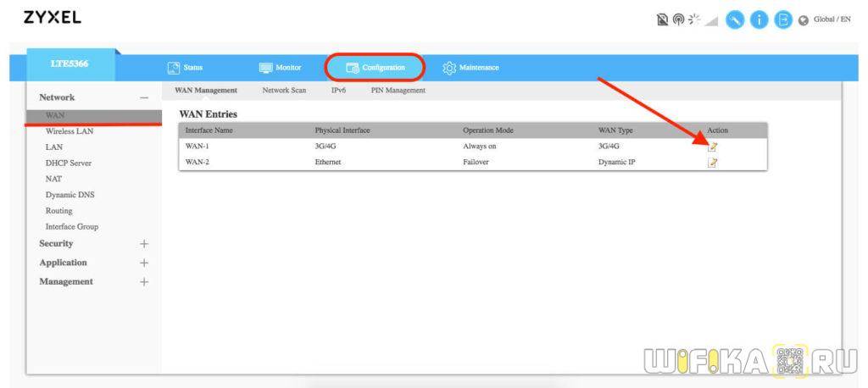Open Wireless LAN in the sidebar

pyautogui.click(x=70, y=131)
